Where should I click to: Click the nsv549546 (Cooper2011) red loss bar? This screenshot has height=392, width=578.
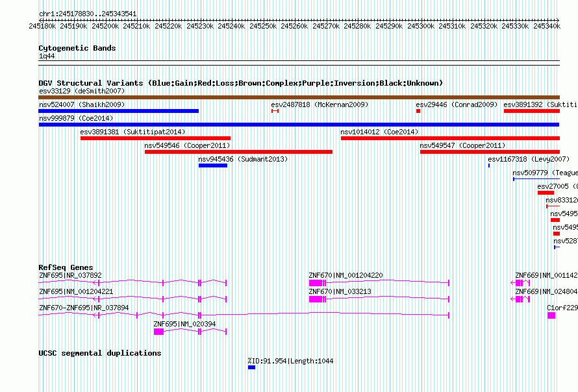[238, 152]
